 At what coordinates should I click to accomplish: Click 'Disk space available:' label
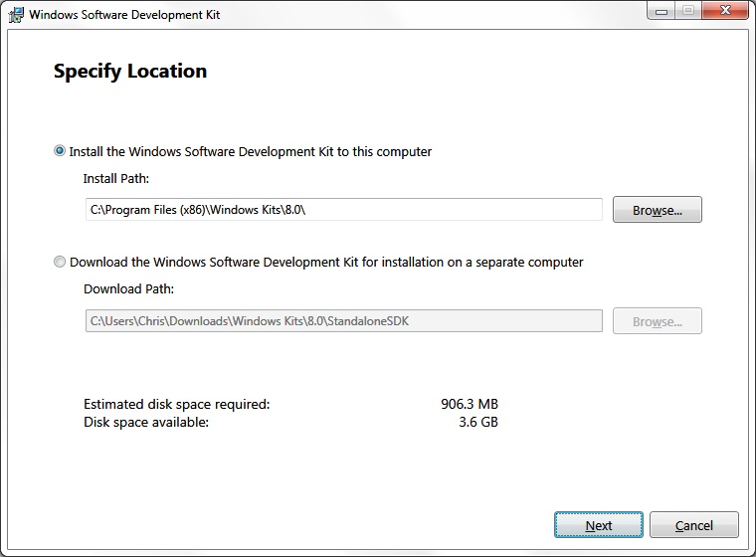click(x=146, y=423)
